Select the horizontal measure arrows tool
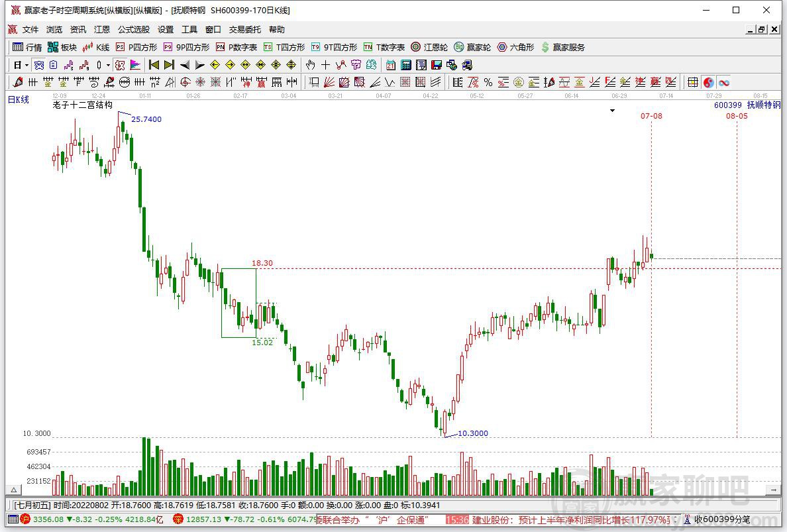The image size is (787, 532). click(x=291, y=82)
